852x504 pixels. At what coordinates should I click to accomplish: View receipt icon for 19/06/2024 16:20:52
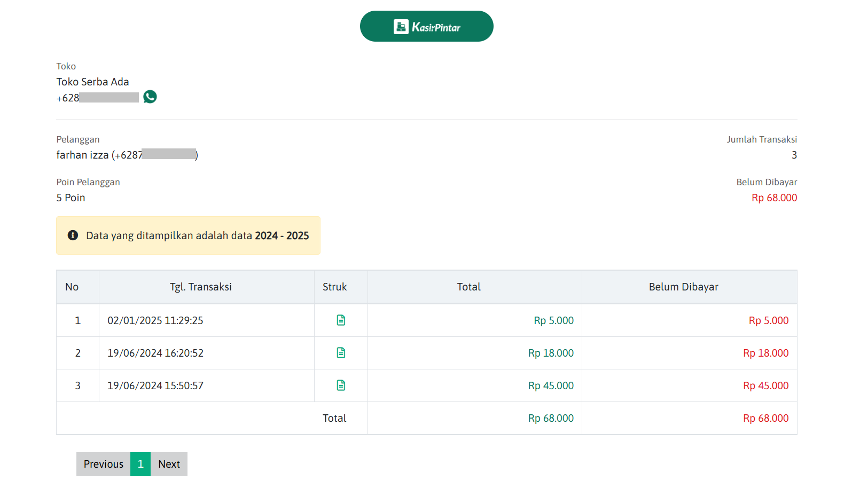point(341,353)
